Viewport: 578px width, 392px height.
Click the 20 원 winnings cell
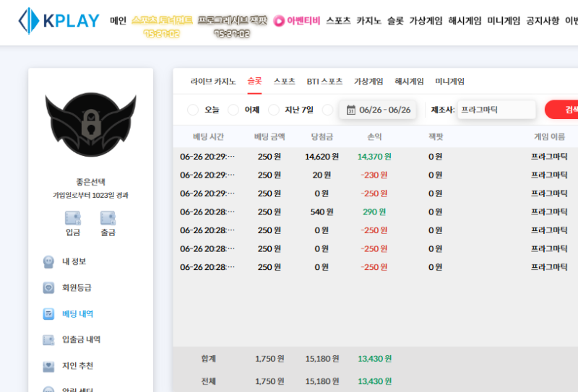point(322,175)
